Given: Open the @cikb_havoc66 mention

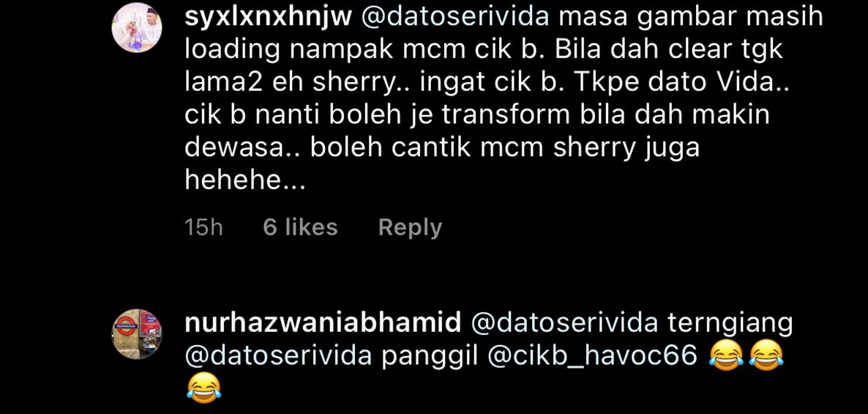Looking at the screenshot, I should (x=592, y=356).
